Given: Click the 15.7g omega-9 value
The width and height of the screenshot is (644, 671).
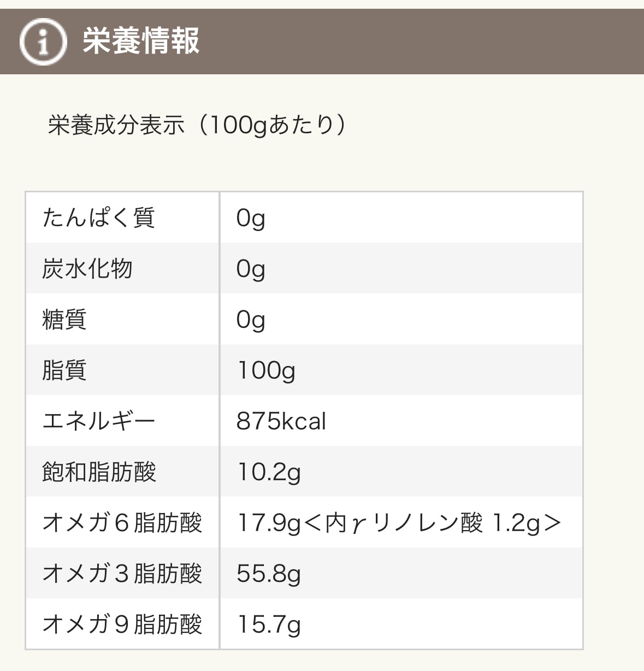Looking at the screenshot, I should click(x=269, y=625).
